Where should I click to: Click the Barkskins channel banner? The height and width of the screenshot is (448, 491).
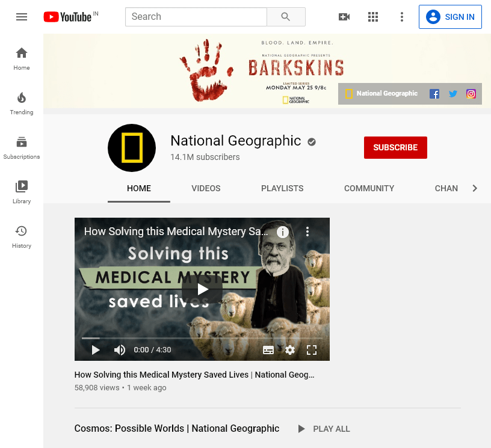pyautogui.click(x=267, y=71)
